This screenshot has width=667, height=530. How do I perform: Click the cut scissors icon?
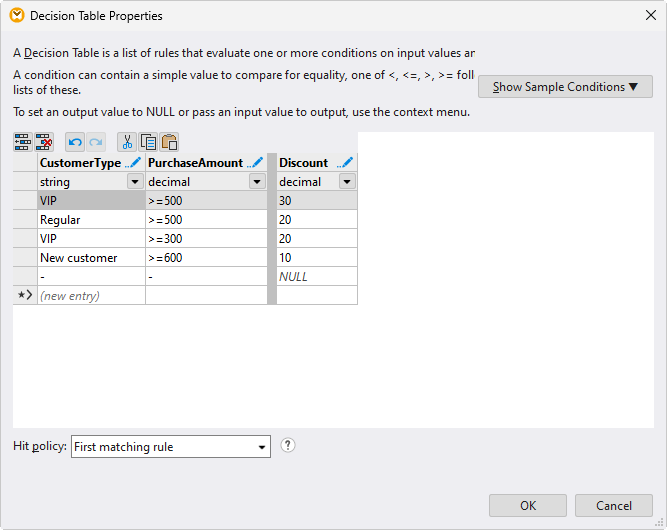tap(127, 142)
